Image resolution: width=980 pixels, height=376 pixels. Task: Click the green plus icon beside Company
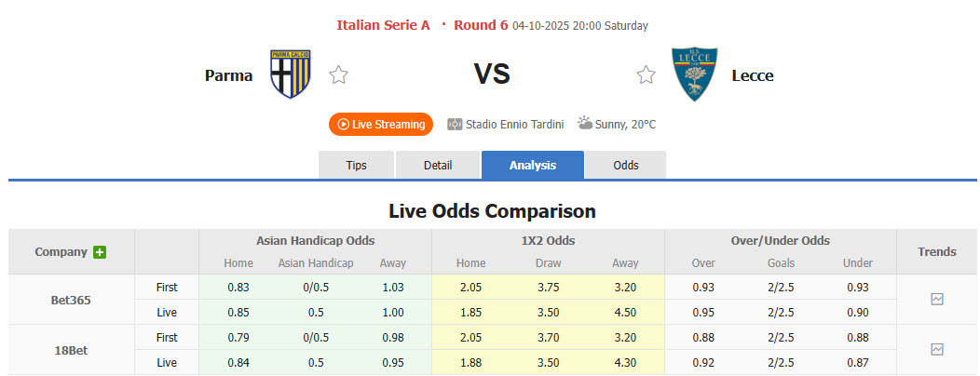coord(100,252)
